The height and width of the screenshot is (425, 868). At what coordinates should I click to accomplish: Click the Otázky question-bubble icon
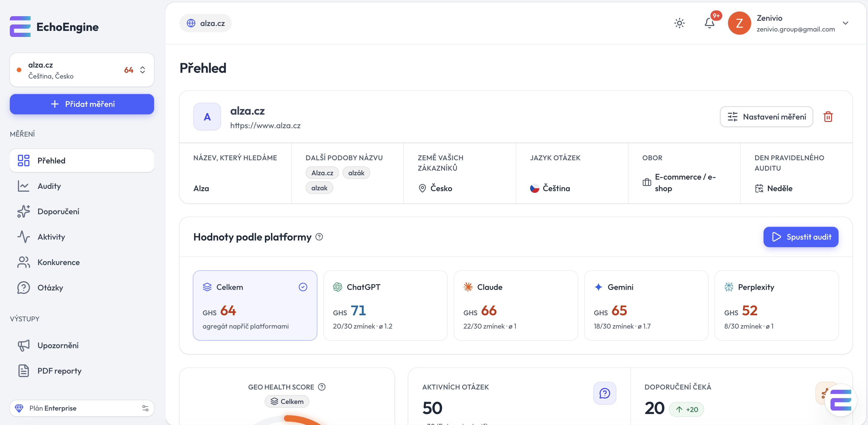24,288
